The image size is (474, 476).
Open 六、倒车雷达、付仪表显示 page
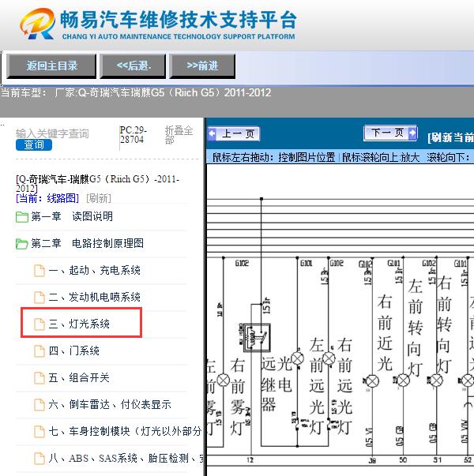110,404
